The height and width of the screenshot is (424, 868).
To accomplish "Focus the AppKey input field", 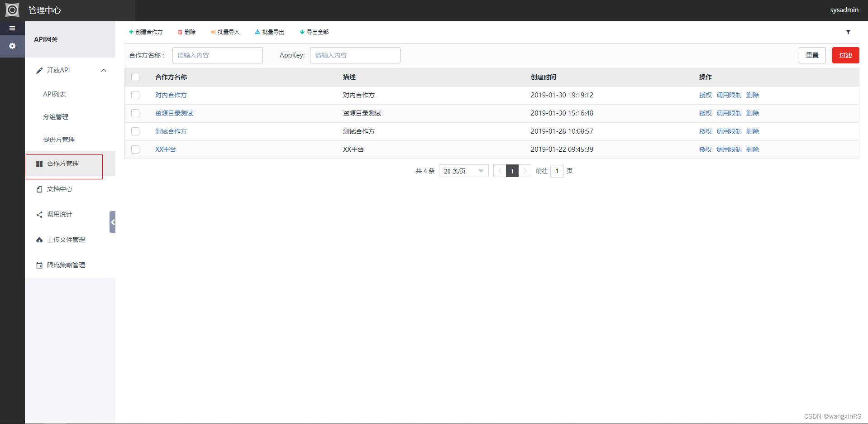I will point(355,55).
